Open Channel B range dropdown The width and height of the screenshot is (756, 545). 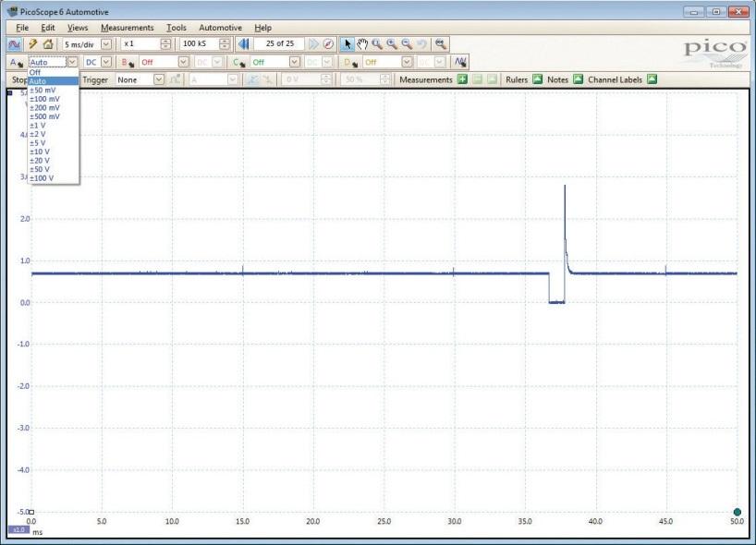(x=183, y=62)
